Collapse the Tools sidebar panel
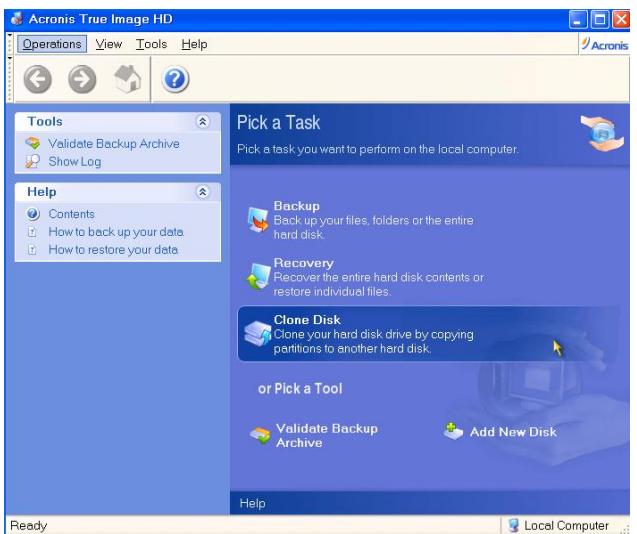The width and height of the screenshot is (637, 534). tap(202, 121)
